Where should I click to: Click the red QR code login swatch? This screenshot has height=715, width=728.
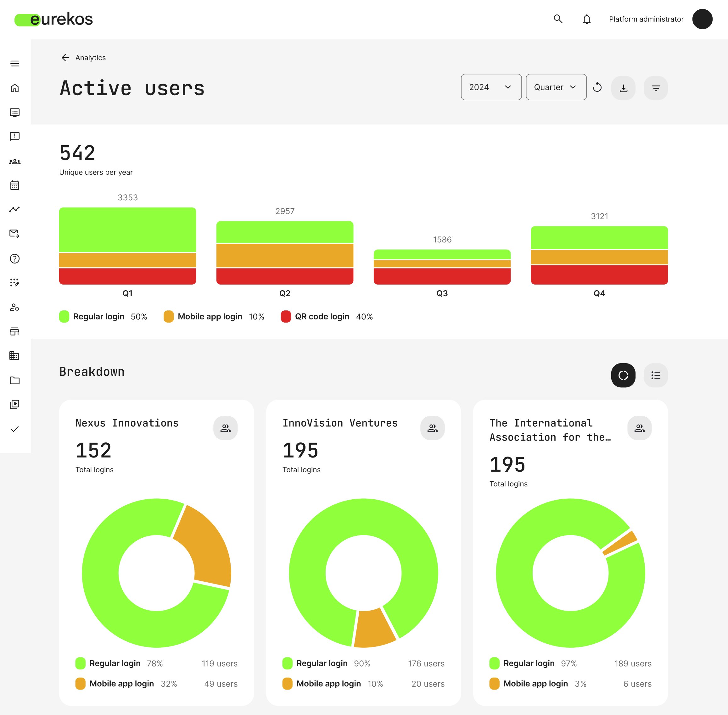(x=286, y=317)
